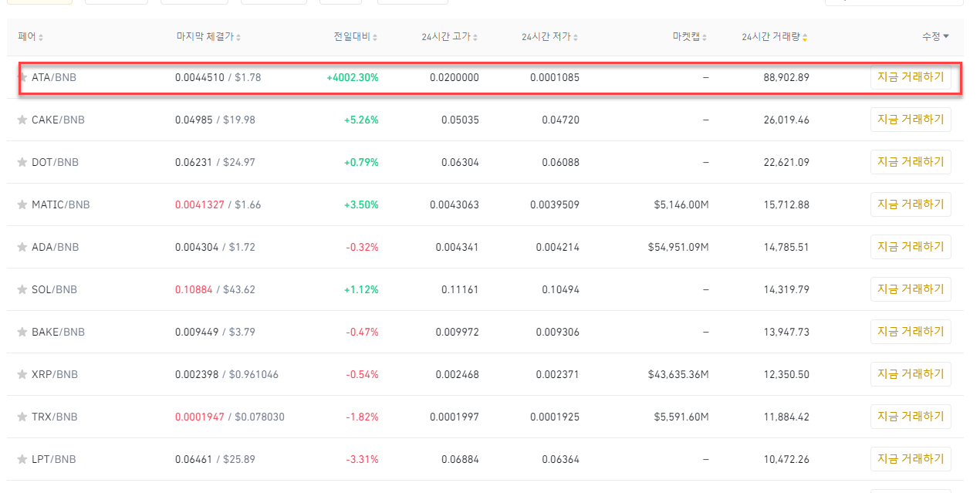Hit 지금 거래하기 beside LPT/BNB
The height and width of the screenshot is (493, 980).
point(911,459)
